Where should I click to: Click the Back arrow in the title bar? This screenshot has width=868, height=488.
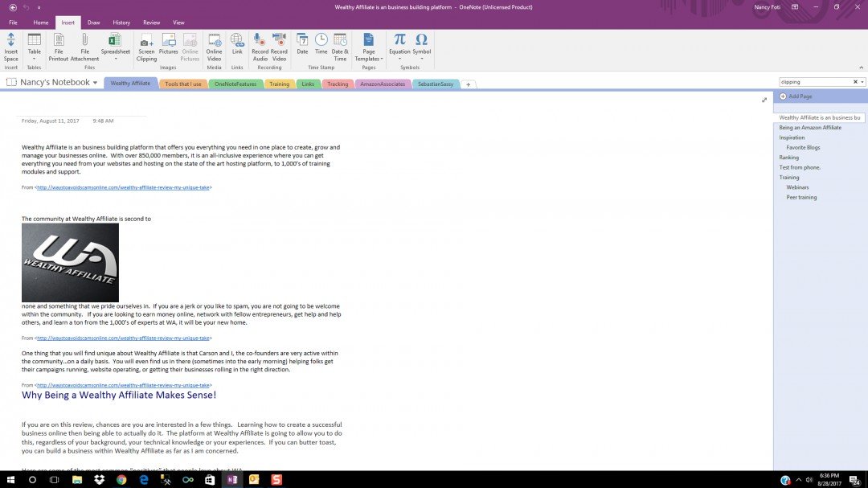point(13,7)
